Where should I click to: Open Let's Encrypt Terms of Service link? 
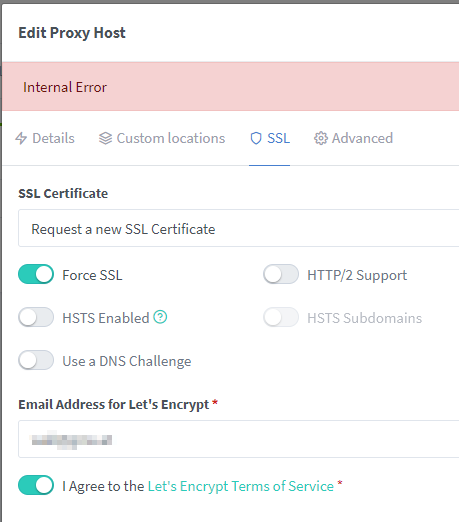point(241,486)
